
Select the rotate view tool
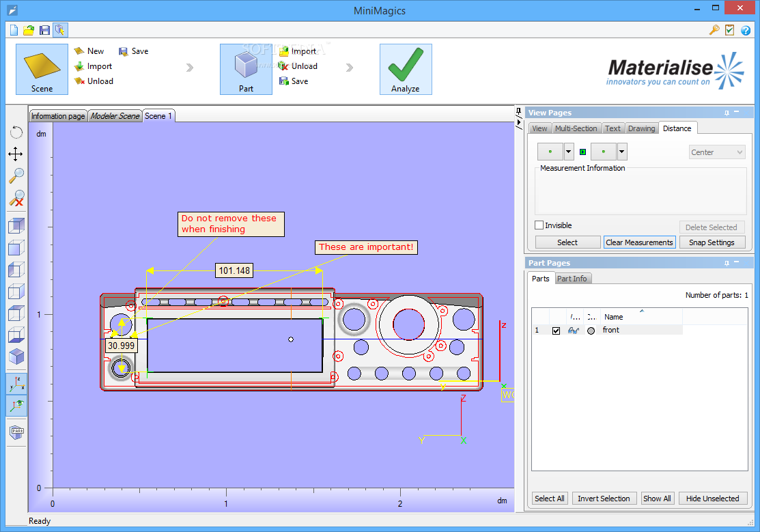[16, 132]
